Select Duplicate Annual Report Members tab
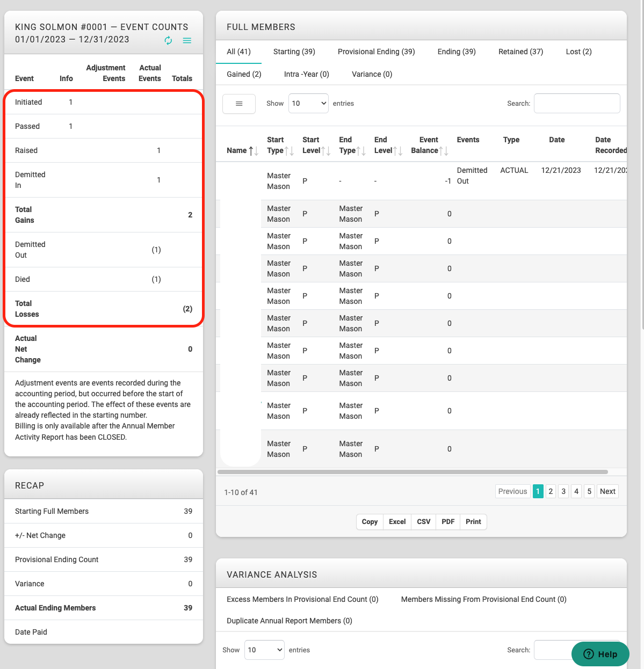 [290, 621]
